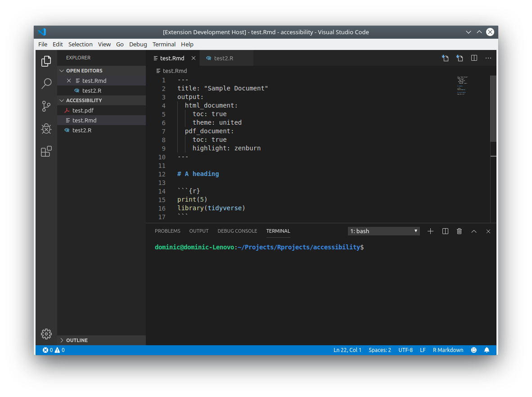Click 'Ln 22, Col 1' in status bar
This screenshot has width=532, height=397.
347,350
